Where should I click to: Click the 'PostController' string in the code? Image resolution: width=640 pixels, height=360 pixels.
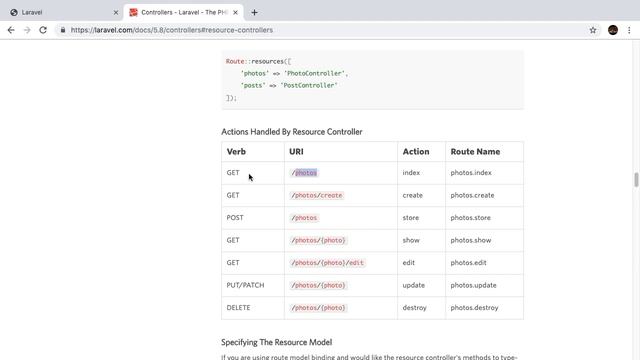pyautogui.click(x=309, y=86)
